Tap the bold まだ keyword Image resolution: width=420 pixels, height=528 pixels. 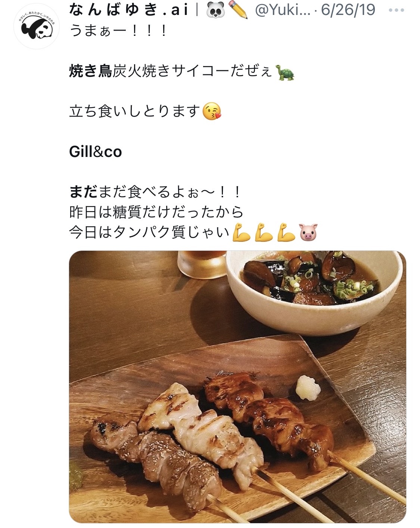pyautogui.click(x=84, y=192)
